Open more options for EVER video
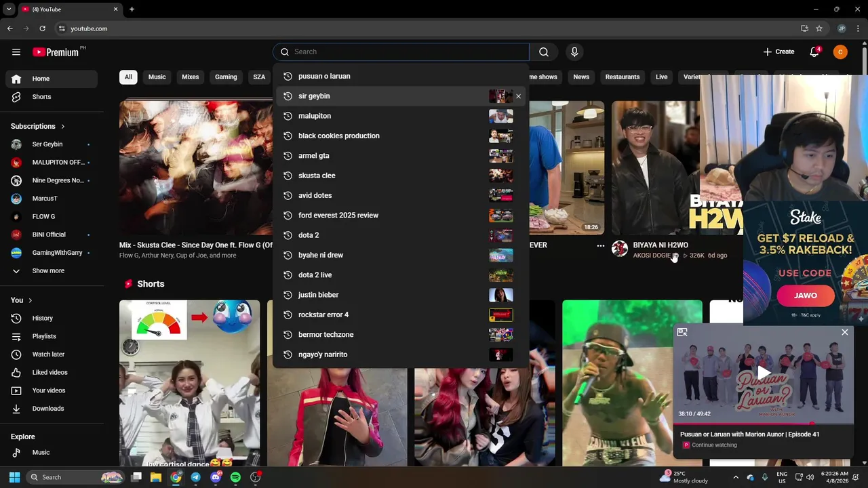The image size is (868, 488). [600, 246]
